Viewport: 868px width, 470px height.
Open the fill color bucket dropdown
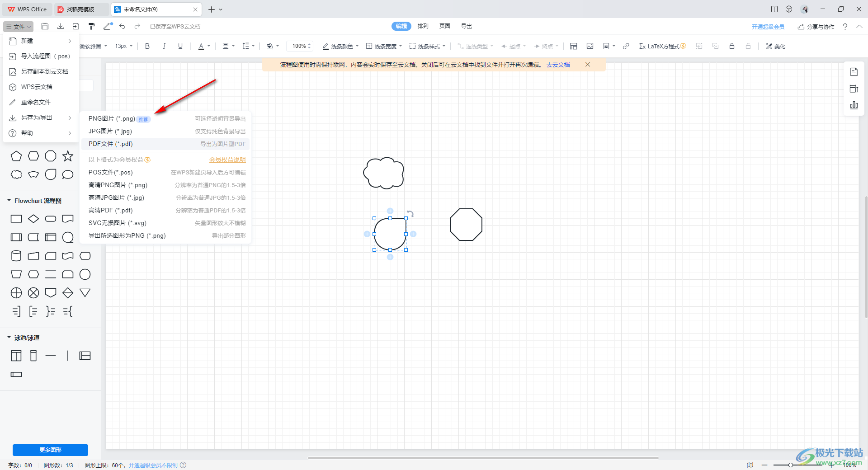(x=273, y=46)
